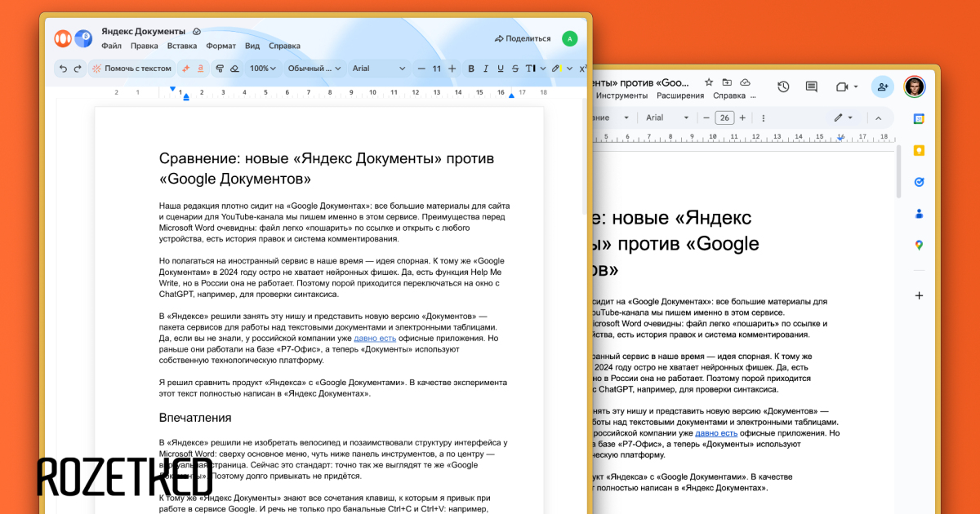980x514 pixels.
Task: Start a video call with camera icon
Action: pyautogui.click(x=842, y=86)
